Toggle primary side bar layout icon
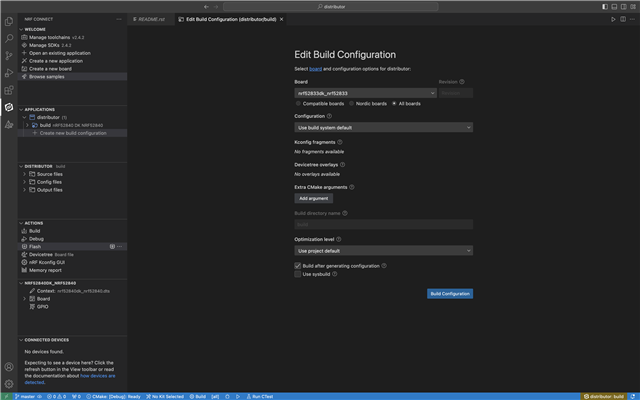Screen dimensions: 640x400 (605, 7)
